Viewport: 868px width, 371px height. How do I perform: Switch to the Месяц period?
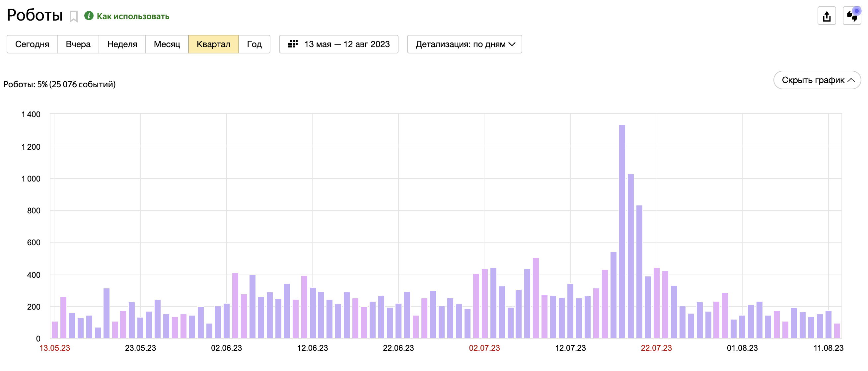[167, 44]
